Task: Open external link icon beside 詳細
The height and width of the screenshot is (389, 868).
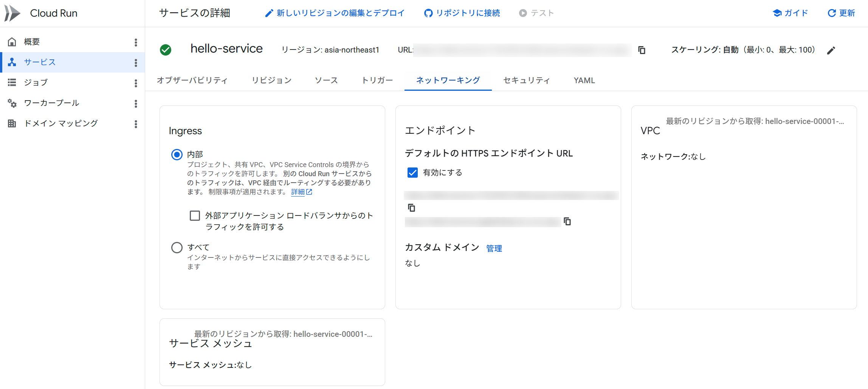Action: [309, 192]
